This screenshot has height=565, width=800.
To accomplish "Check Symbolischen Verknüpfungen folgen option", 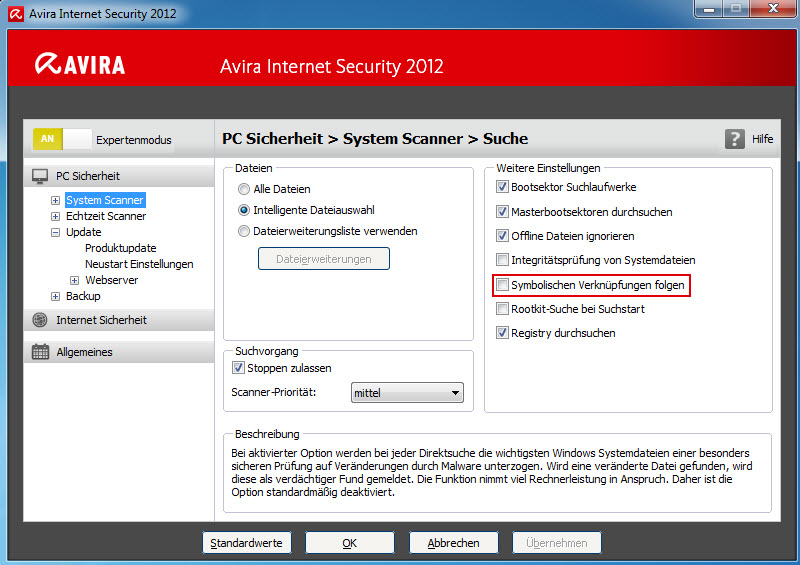I will pyautogui.click(x=503, y=285).
